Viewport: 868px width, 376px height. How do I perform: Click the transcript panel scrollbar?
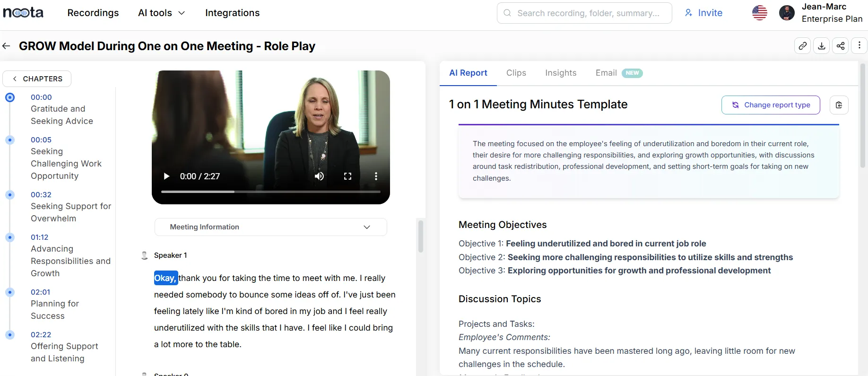(420, 236)
